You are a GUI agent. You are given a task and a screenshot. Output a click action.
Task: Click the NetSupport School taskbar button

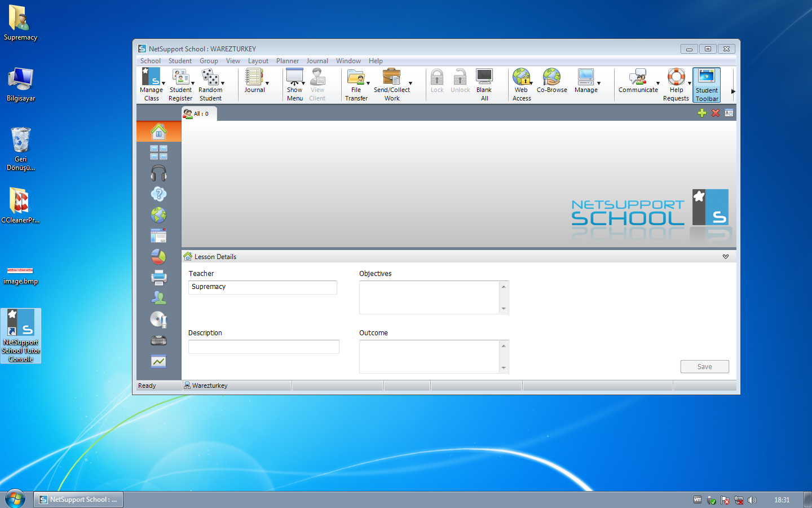pos(78,500)
